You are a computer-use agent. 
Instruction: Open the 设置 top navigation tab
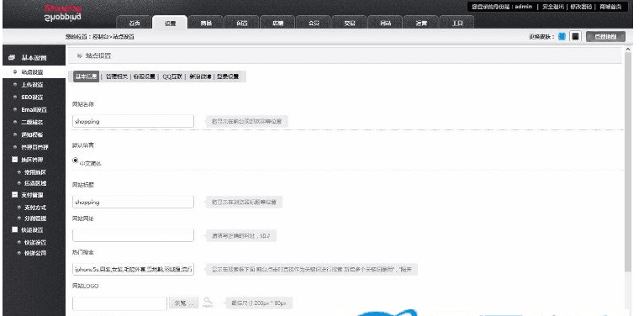[x=170, y=23]
